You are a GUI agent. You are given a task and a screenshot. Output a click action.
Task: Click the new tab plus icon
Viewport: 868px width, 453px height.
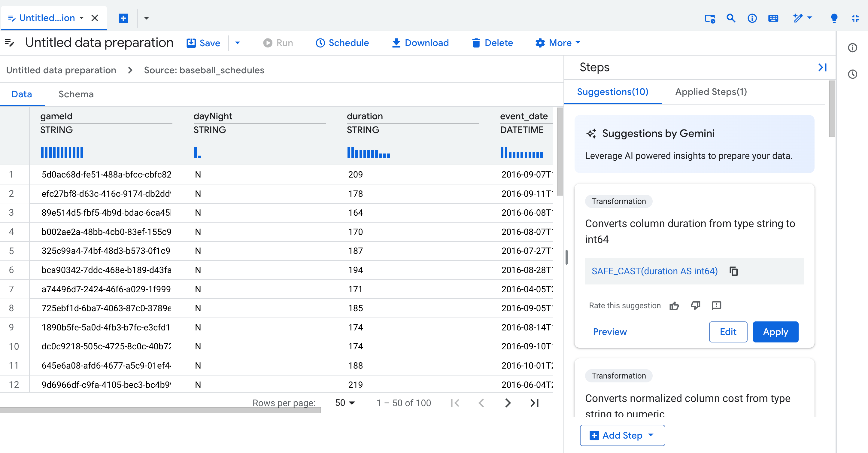pyautogui.click(x=123, y=18)
